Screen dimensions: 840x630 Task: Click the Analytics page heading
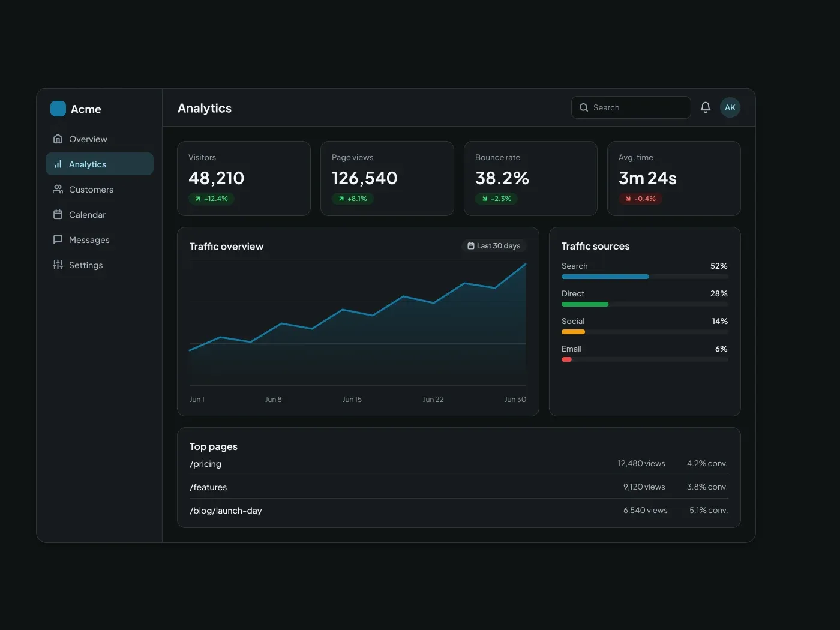[x=205, y=109]
